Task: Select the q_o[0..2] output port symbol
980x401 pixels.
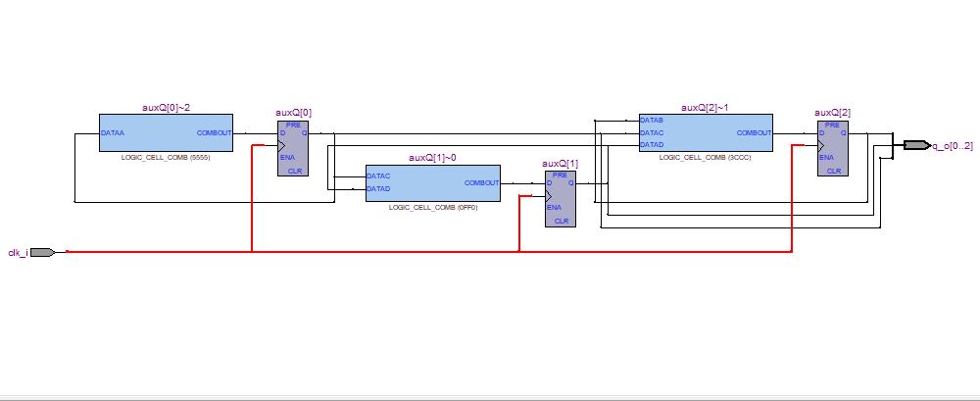Action: point(915,145)
